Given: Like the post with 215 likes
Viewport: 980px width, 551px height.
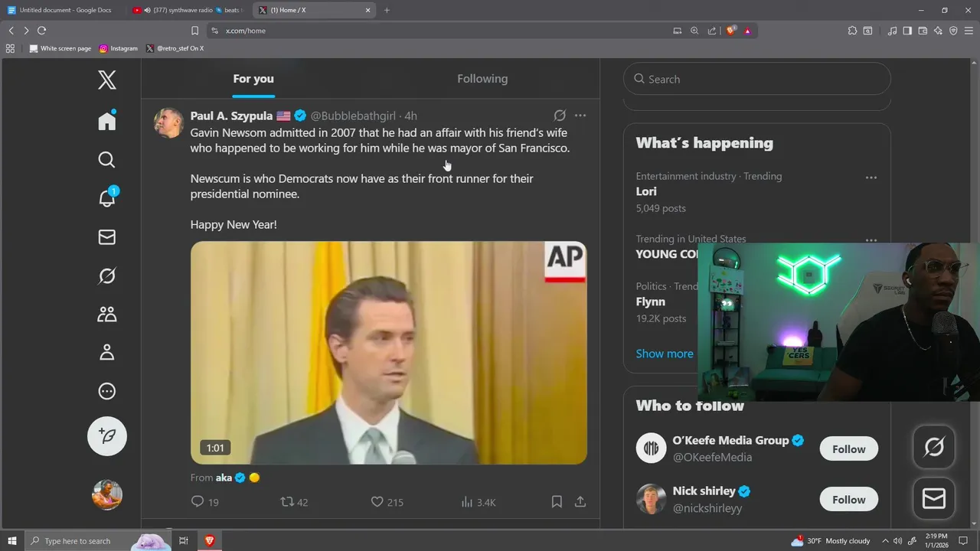Looking at the screenshot, I should (x=377, y=502).
